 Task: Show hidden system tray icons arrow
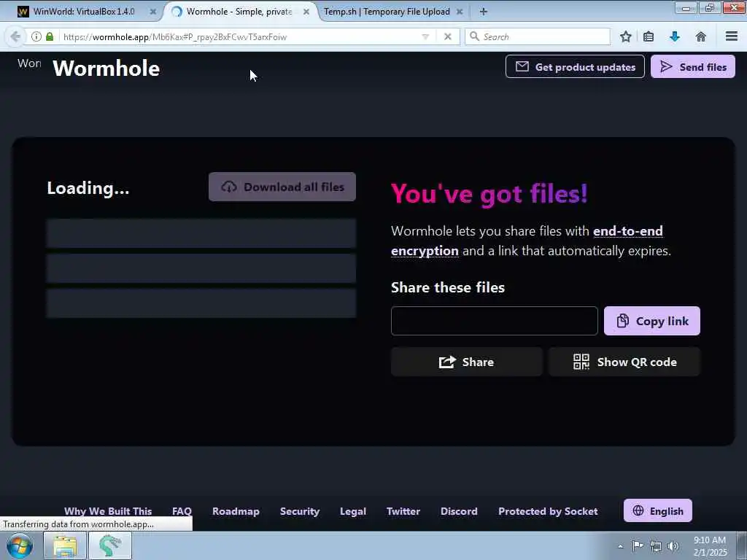(620, 546)
